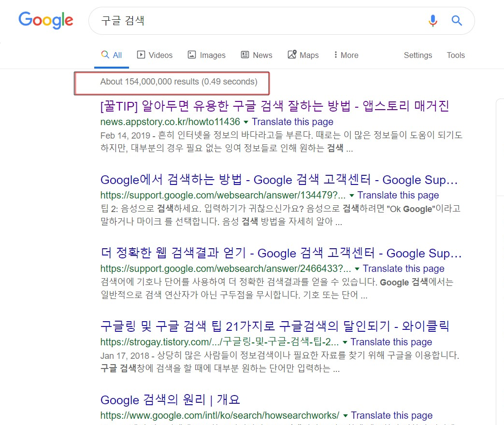Viewport: 504px width, 425px height.
Task: Translate the answer/2466433 support page
Action: pos(403,269)
